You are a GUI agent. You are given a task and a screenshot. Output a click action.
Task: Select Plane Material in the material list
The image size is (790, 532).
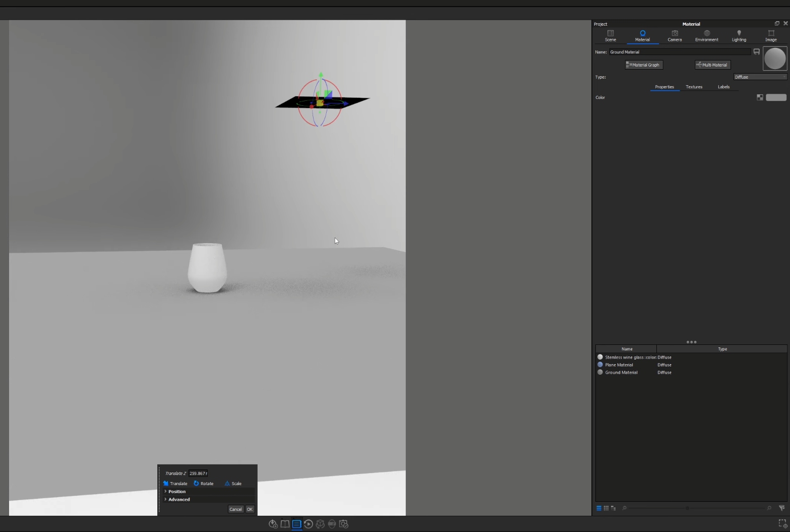coord(619,365)
